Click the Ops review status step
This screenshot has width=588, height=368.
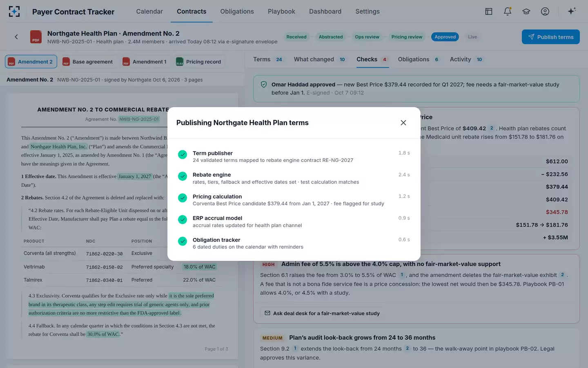[367, 37]
